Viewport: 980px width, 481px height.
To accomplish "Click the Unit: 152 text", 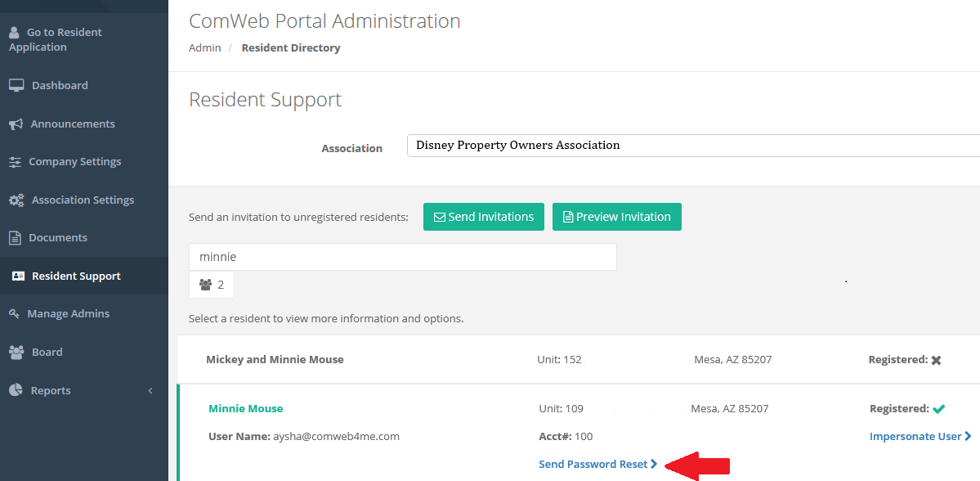I will pyautogui.click(x=559, y=360).
